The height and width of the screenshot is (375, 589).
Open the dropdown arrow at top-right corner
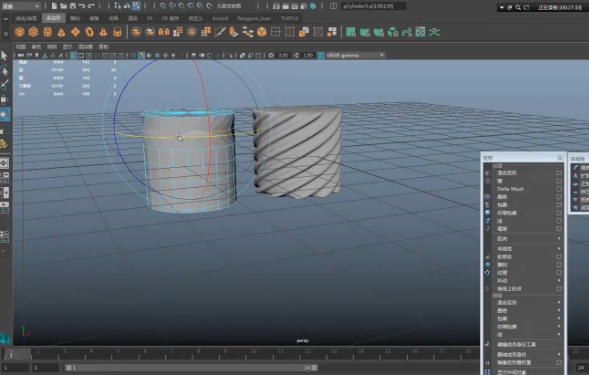click(501, 7)
